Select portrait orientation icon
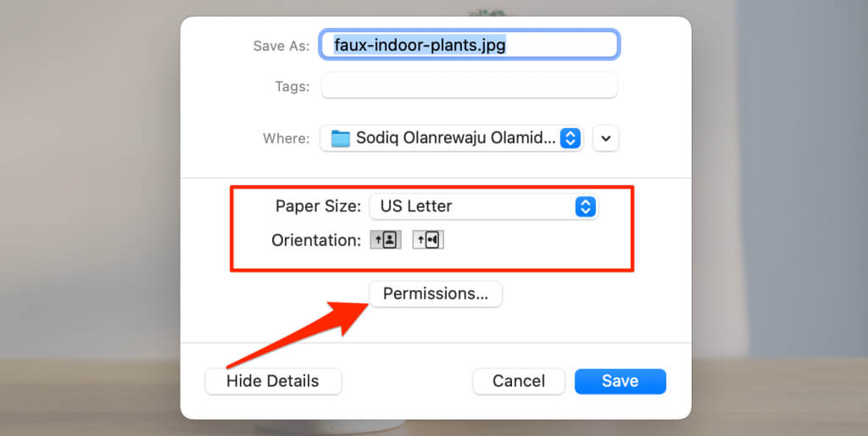The image size is (868, 436). coord(386,240)
